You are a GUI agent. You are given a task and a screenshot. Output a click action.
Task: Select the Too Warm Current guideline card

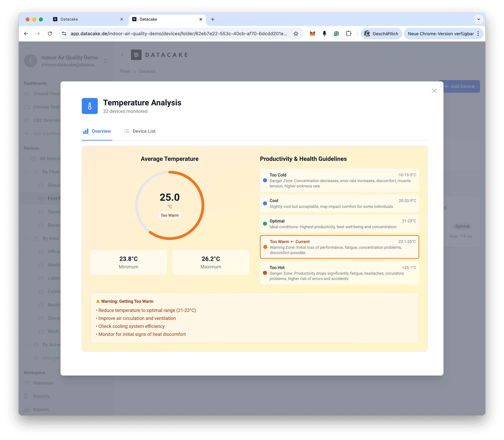339,247
